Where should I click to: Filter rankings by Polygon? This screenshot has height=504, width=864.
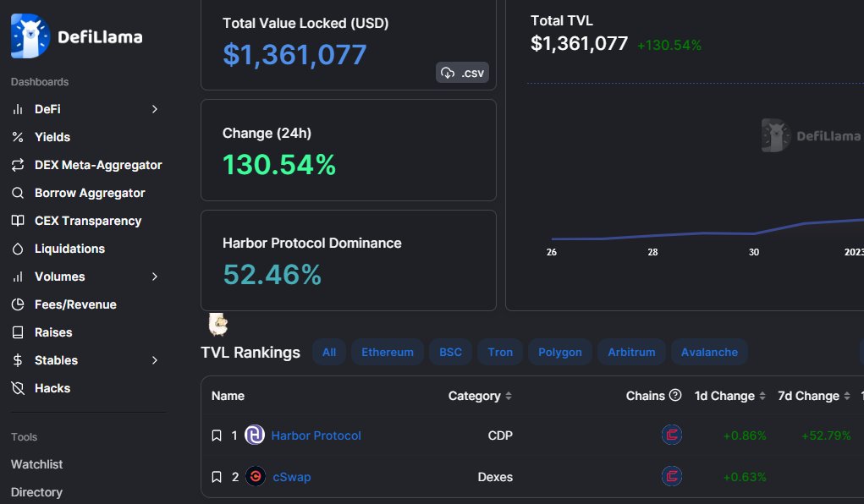(x=560, y=352)
